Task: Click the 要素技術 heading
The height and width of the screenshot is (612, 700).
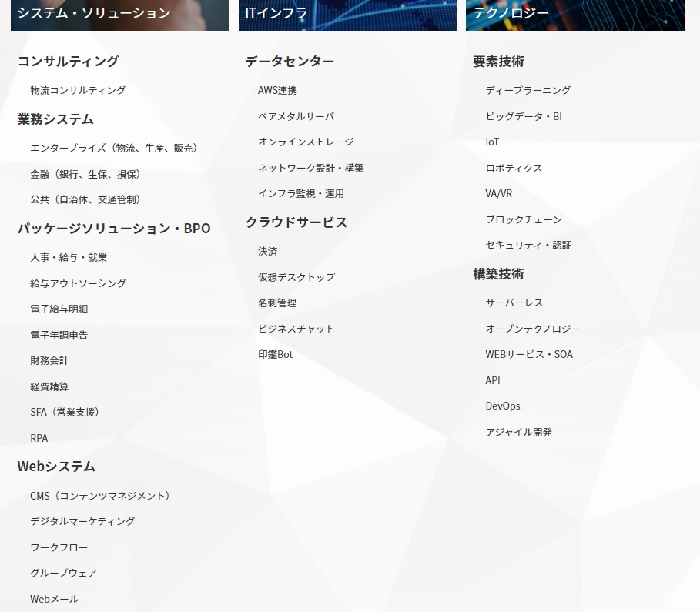Action: pos(498,61)
